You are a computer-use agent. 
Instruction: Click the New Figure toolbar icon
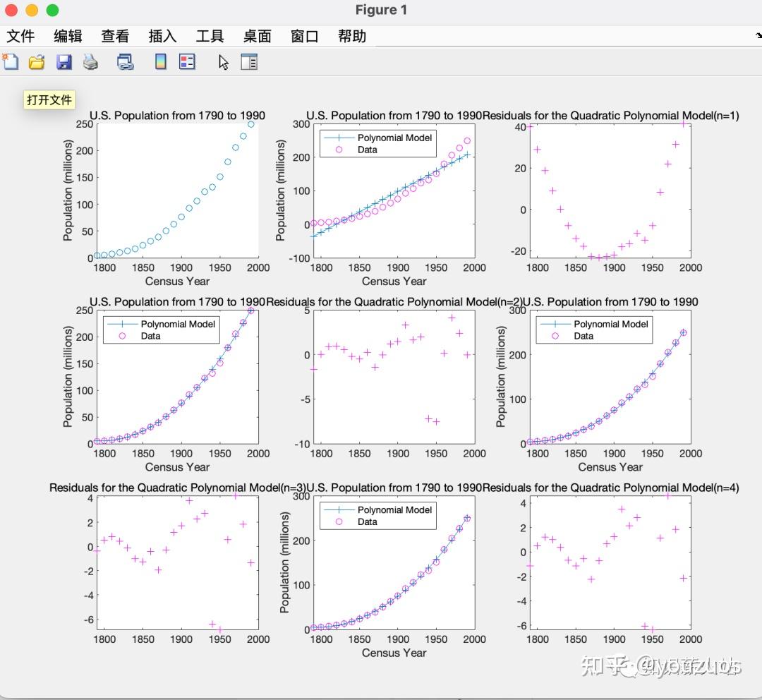coord(10,62)
